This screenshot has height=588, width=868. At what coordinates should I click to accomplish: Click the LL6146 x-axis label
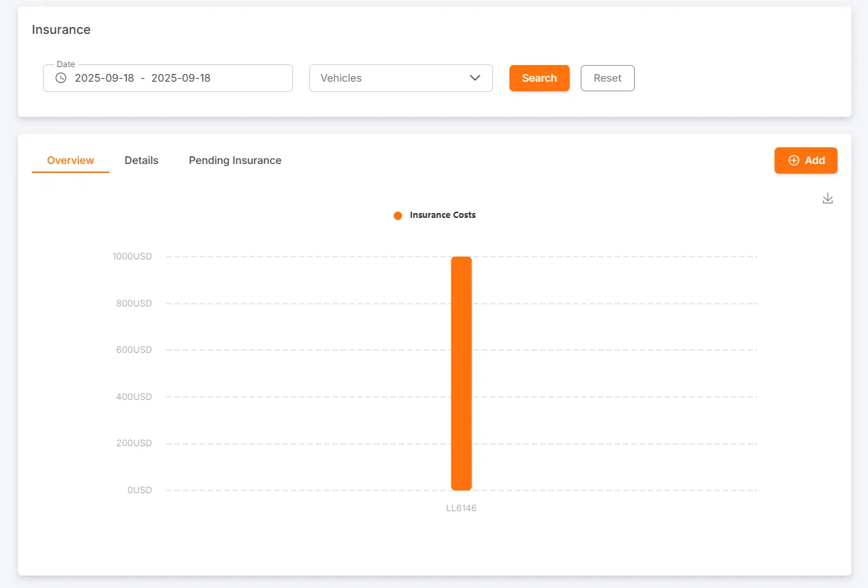tap(461, 508)
